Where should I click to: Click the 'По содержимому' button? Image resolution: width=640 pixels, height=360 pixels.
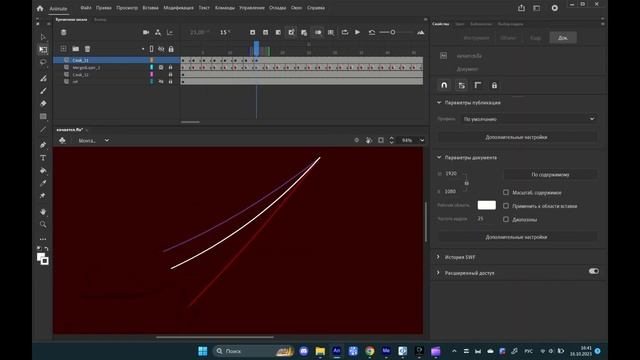point(550,174)
